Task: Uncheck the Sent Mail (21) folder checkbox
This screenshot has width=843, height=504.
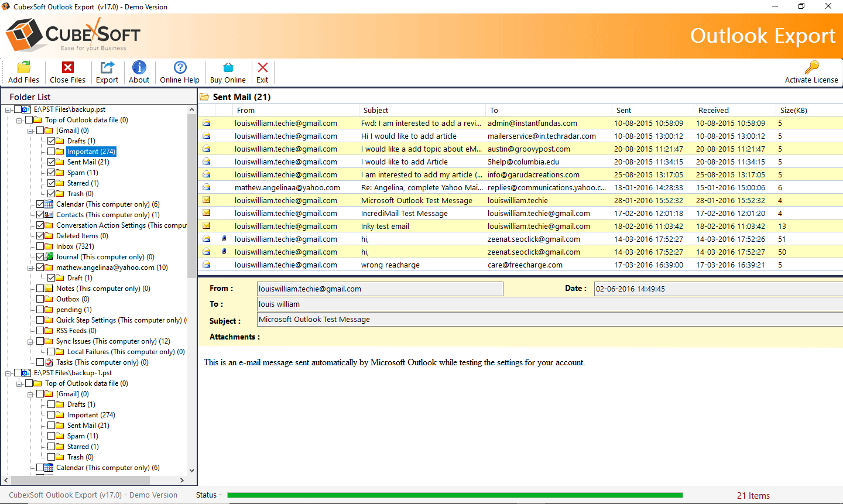Action: tap(52, 162)
